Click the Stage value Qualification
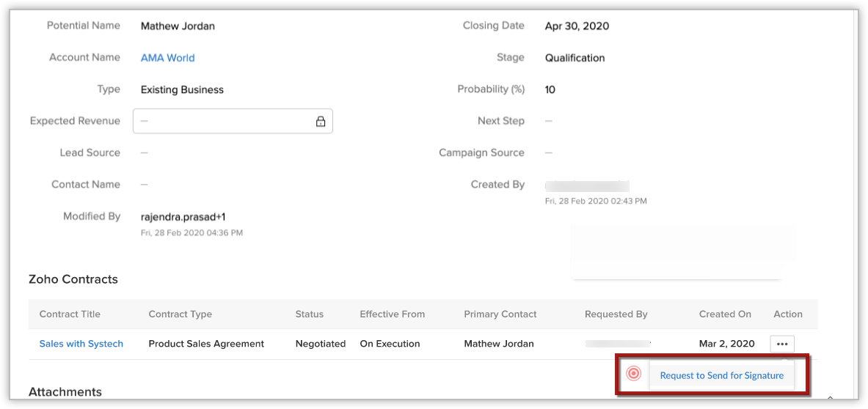Viewport: 868px width, 409px height. point(575,58)
